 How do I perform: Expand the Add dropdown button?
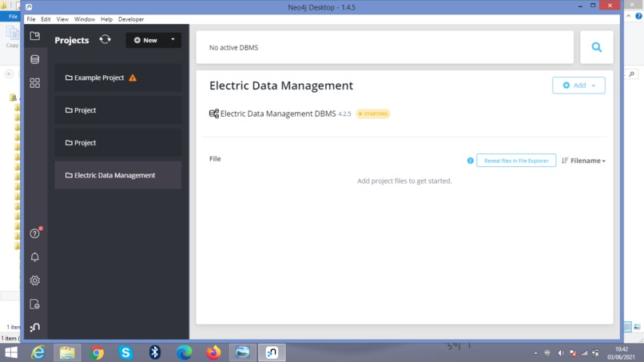(578, 85)
